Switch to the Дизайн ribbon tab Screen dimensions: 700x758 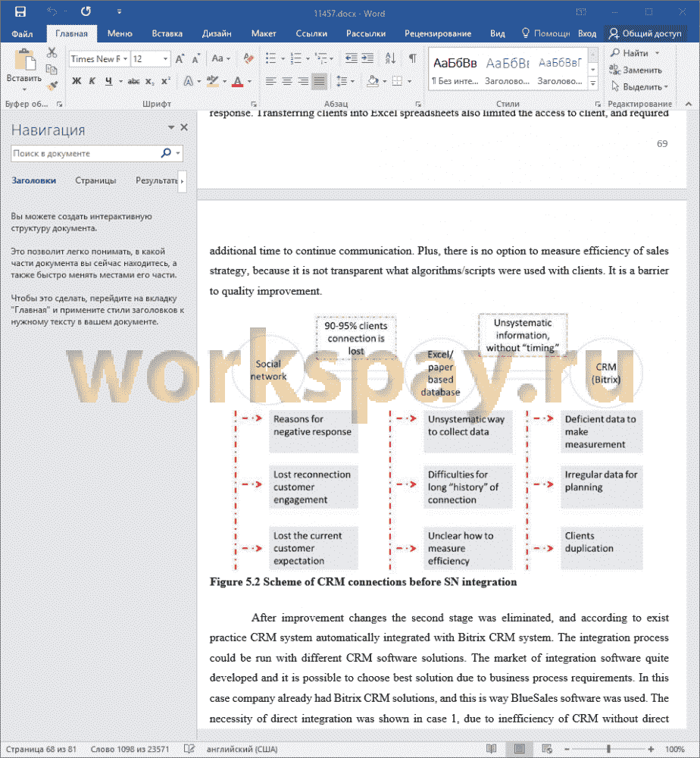tap(217, 33)
